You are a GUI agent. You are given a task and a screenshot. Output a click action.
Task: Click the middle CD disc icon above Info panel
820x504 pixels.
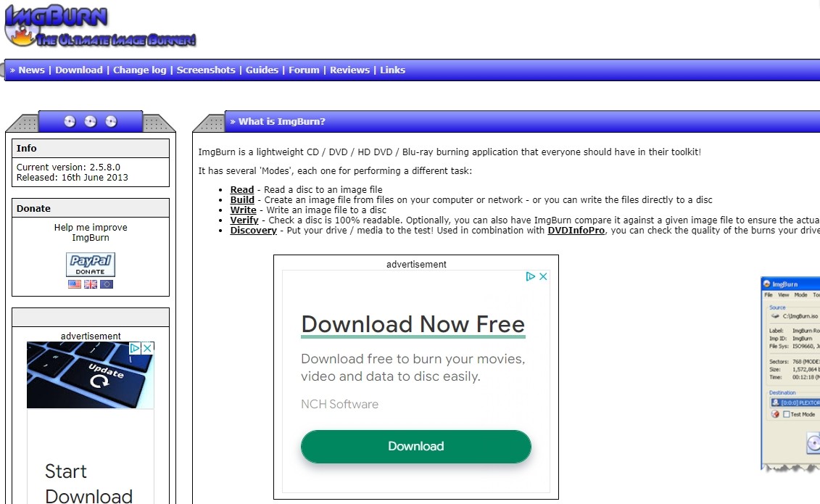pyautogui.click(x=90, y=121)
